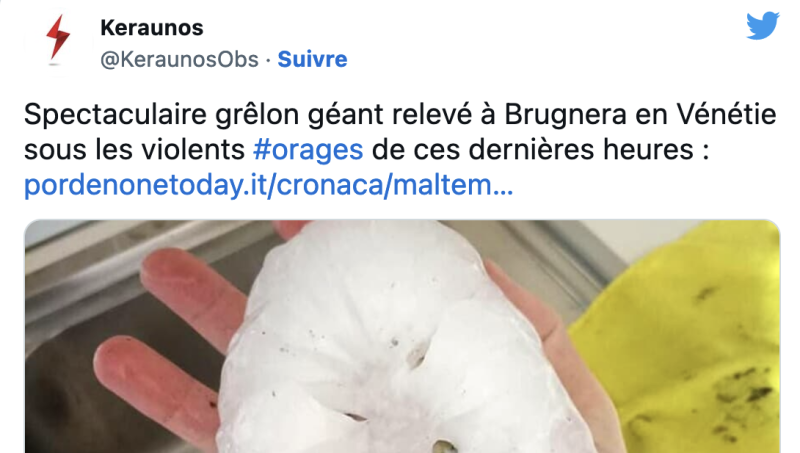Click the hole in the hailstone's center

coord(417,355)
